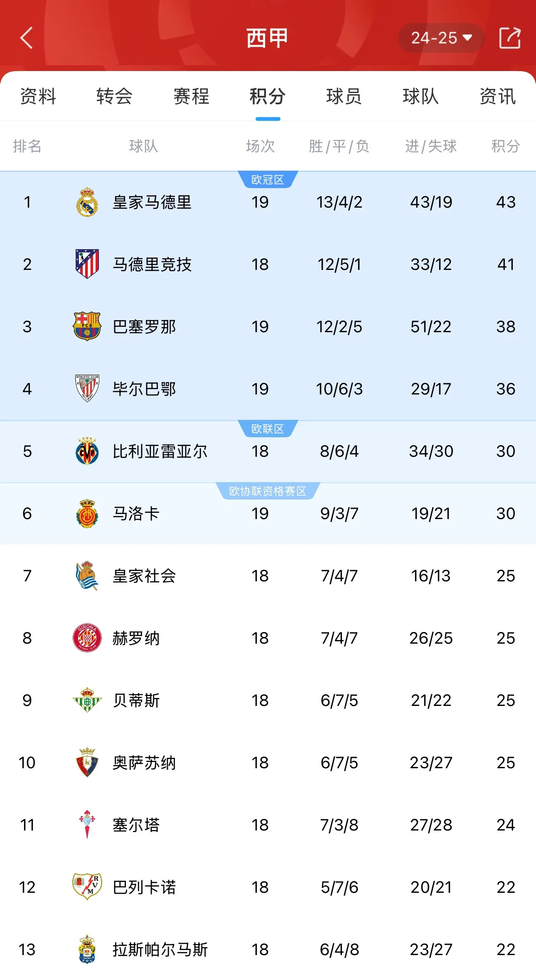The height and width of the screenshot is (980, 536).
Task: Click the 欧冠区 Champions League zone badge
Action: point(268,180)
